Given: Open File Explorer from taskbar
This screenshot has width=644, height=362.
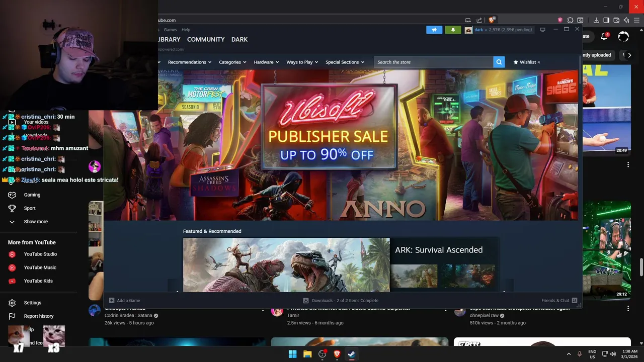Looking at the screenshot, I should tap(307, 354).
